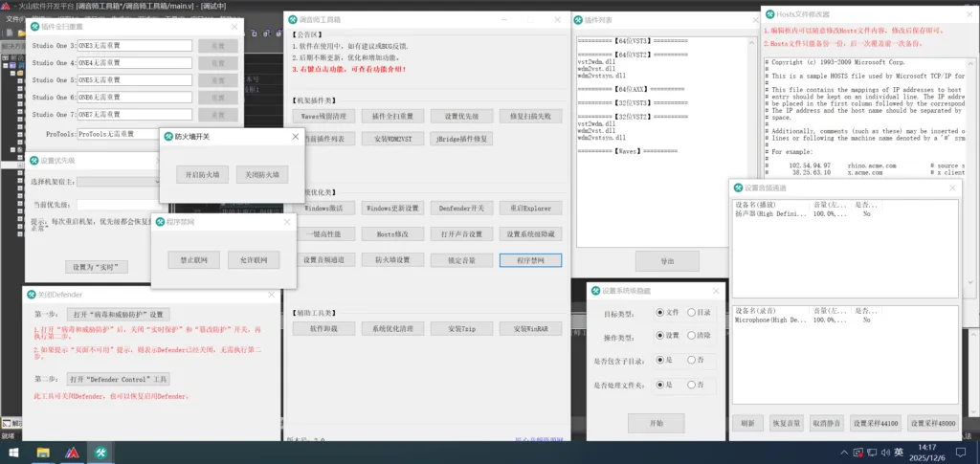Click 打开"Defender Control"工具 button
Screen dimensions: 980x464
[118, 379]
